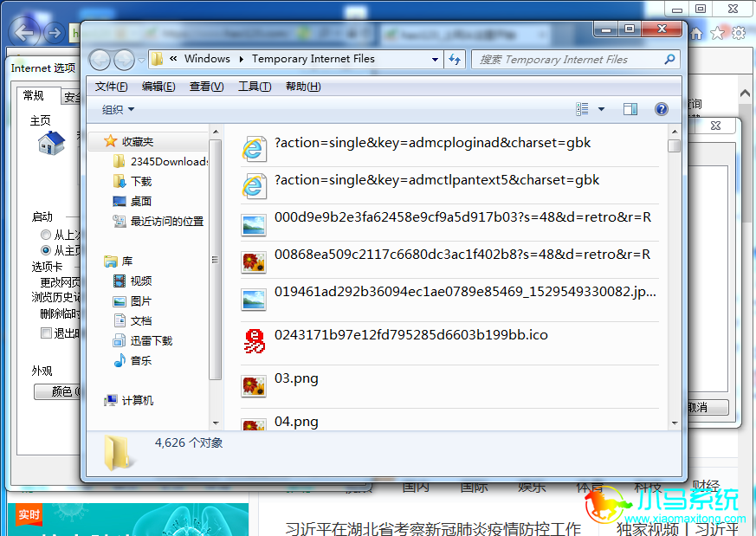Switch to 常规 tab in Internet Options
This screenshot has width=756, height=536.
pos(39,95)
